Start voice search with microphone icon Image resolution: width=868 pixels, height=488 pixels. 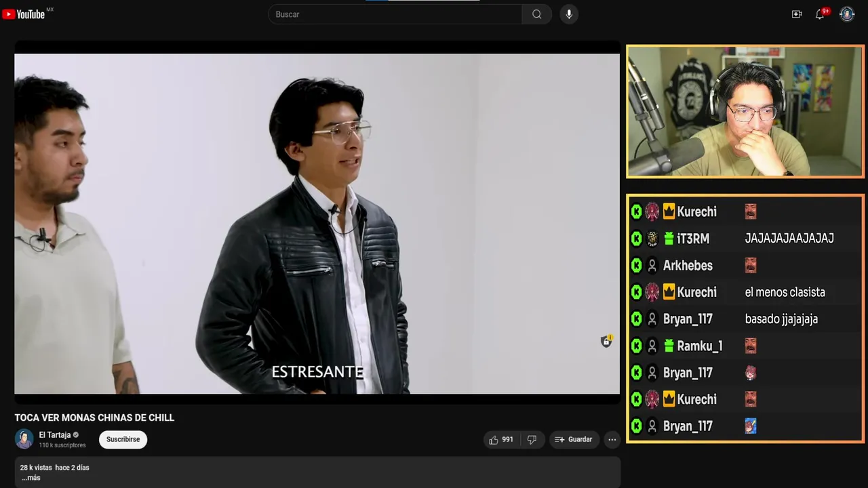point(569,14)
